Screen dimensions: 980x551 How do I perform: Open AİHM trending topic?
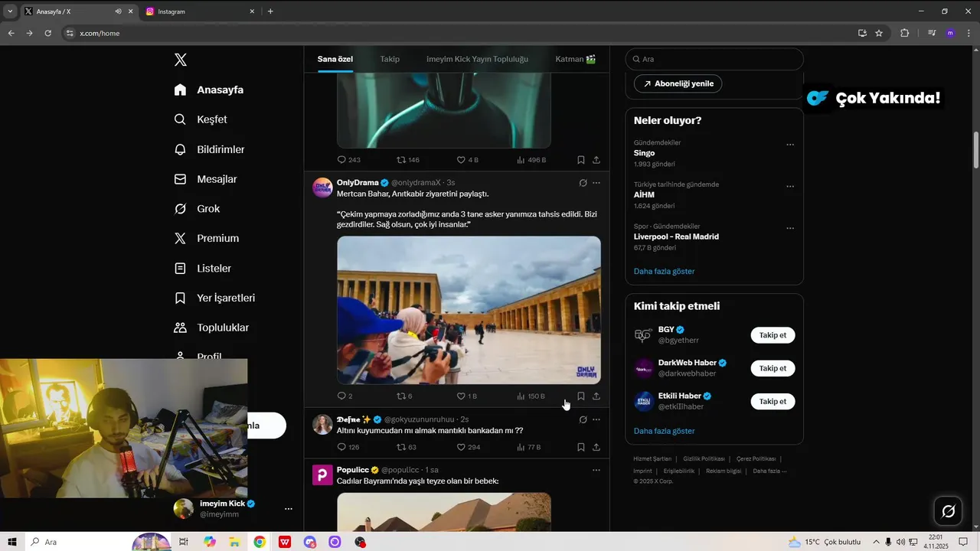[x=644, y=195]
